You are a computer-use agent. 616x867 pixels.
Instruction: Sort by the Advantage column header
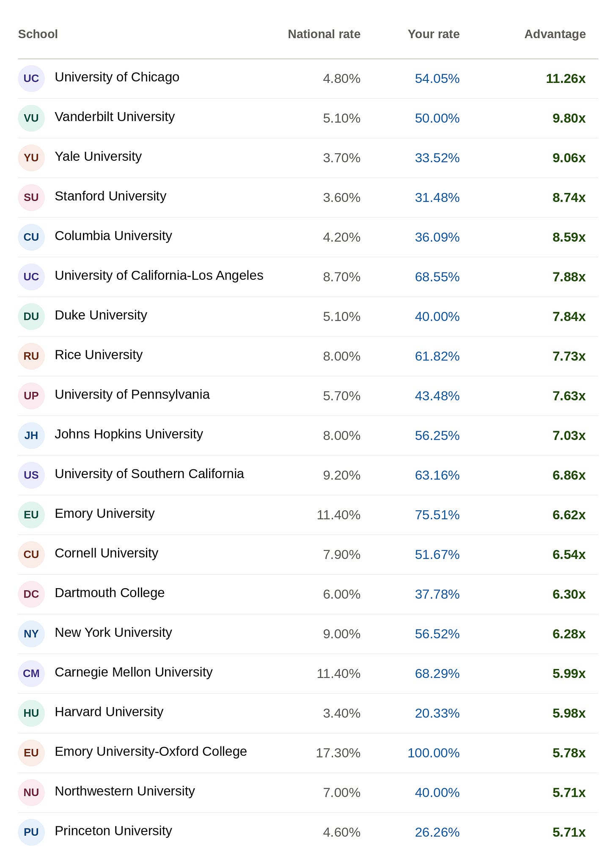555,34
